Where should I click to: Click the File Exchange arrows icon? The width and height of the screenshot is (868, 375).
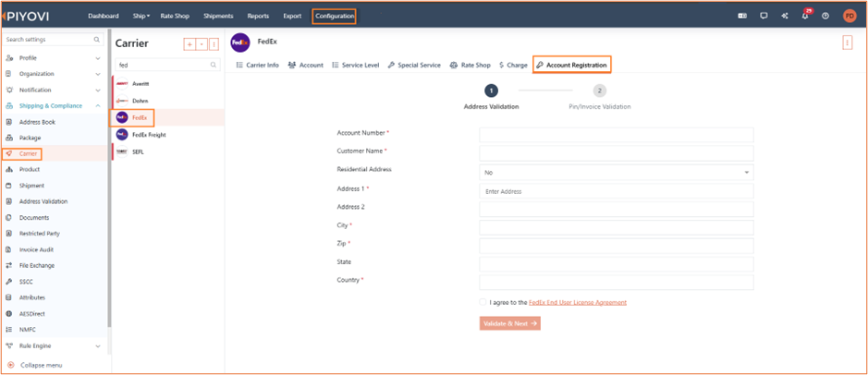[x=9, y=265]
